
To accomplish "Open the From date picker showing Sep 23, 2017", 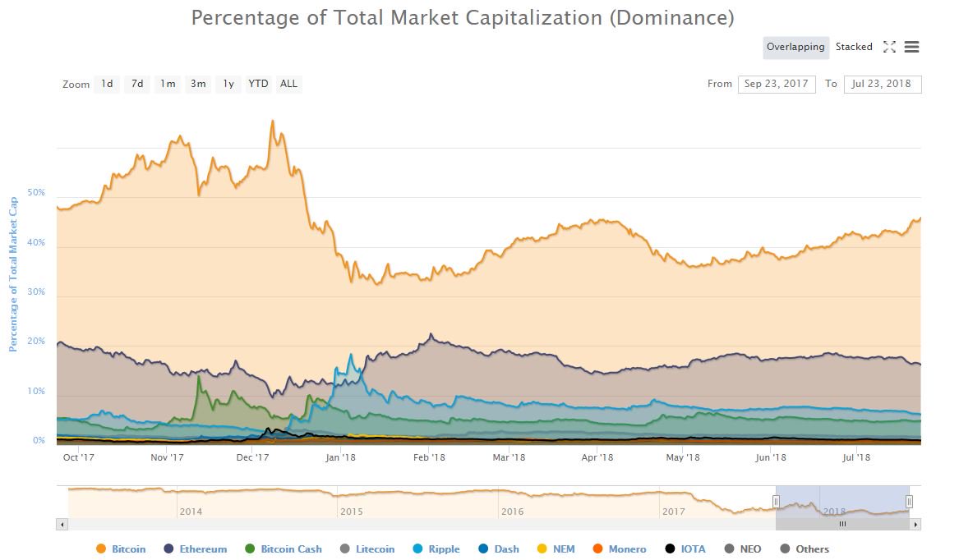I will [777, 83].
